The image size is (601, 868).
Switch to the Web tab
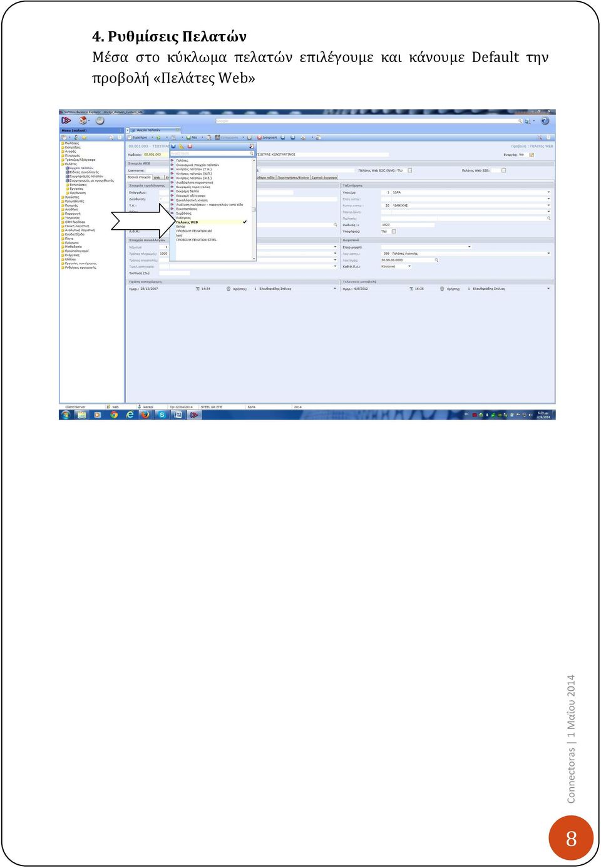click(157, 177)
